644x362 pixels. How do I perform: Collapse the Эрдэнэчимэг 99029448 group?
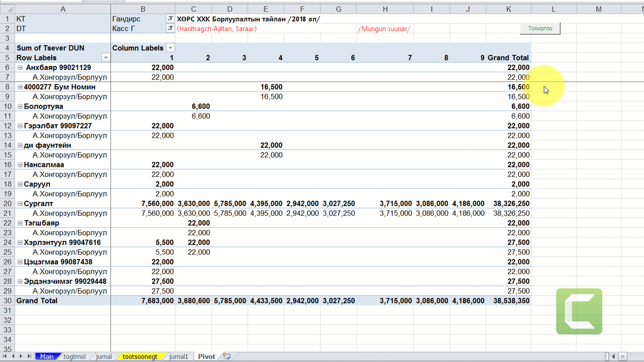[x=20, y=282]
